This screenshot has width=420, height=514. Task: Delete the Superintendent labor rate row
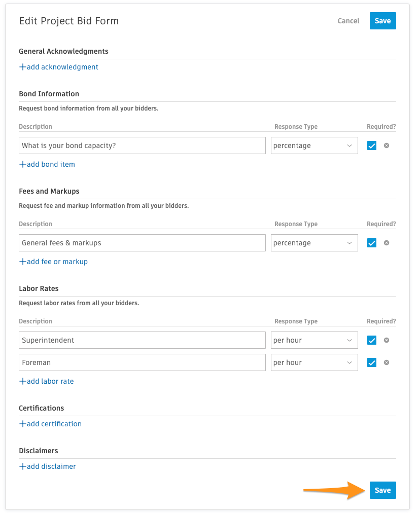387,340
